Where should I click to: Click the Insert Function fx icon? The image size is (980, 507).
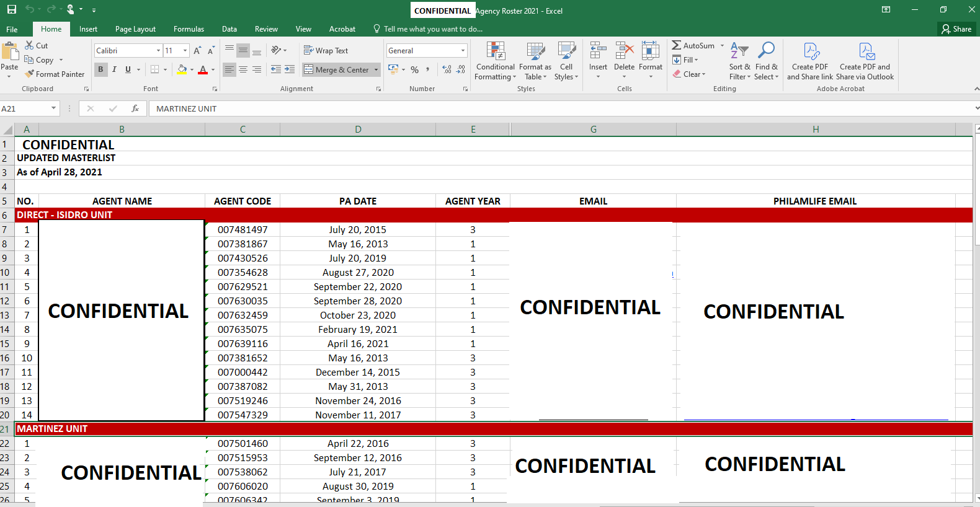pos(135,108)
